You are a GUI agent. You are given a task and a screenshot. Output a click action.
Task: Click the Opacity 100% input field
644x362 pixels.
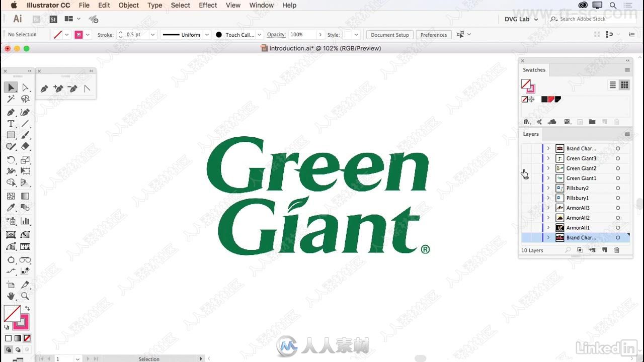(x=302, y=35)
